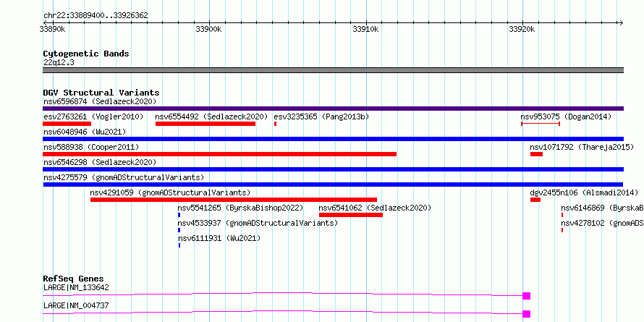Open nsv6048946 (Wu2021) variant label
This screenshot has width=644, height=322.
click(x=85, y=132)
